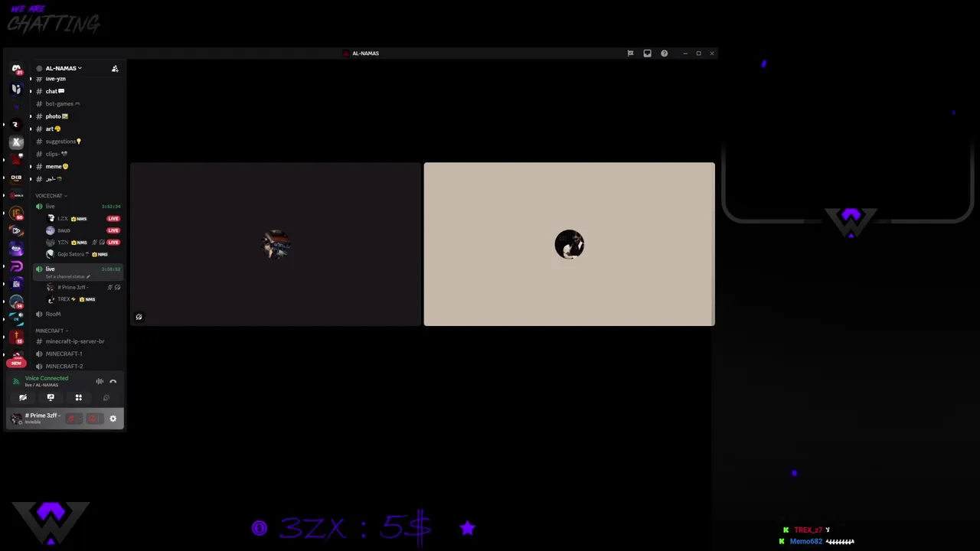Join the MINECRAFT-2 voice channel
The height and width of the screenshot is (551, 980).
click(x=77, y=366)
